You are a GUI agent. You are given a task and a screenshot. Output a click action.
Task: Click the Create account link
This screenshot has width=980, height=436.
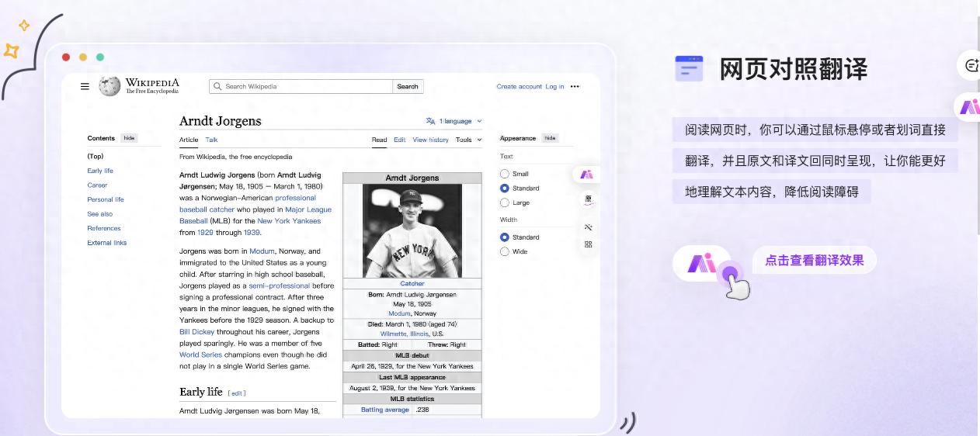click(519, 86)
